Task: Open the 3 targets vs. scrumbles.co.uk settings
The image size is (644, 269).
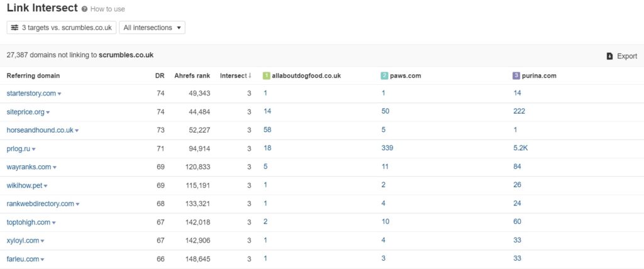Action: pos(62,28)
